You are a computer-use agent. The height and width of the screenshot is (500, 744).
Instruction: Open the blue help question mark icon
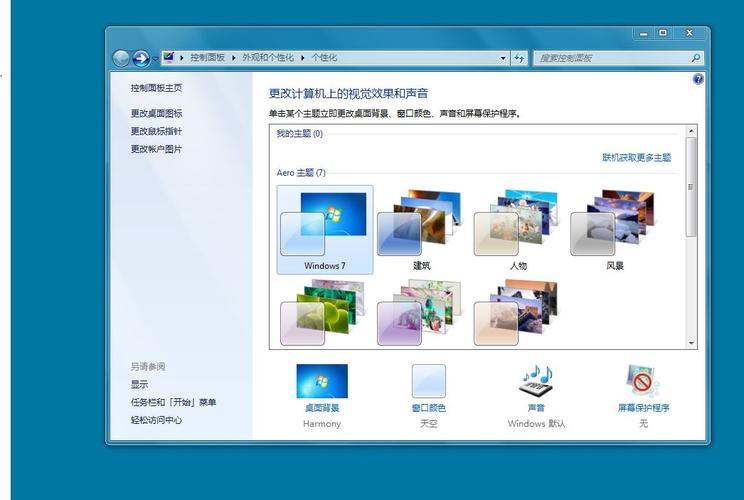[x=698, y=79]
